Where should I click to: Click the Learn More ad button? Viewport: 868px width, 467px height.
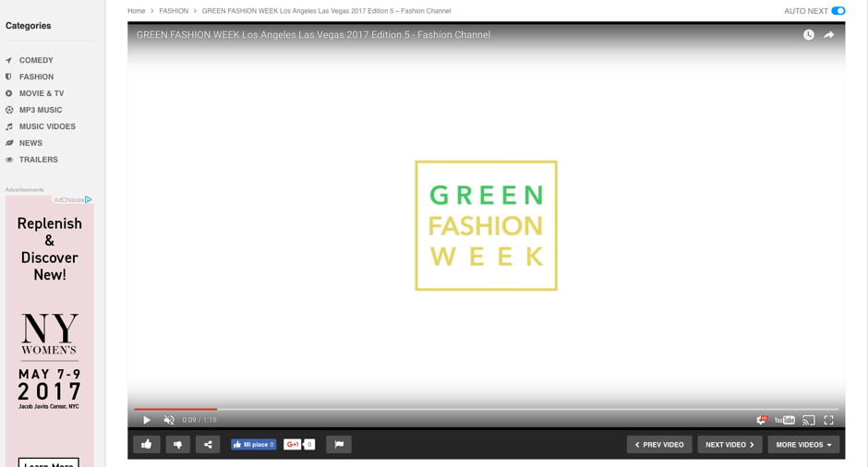(49, 462)
